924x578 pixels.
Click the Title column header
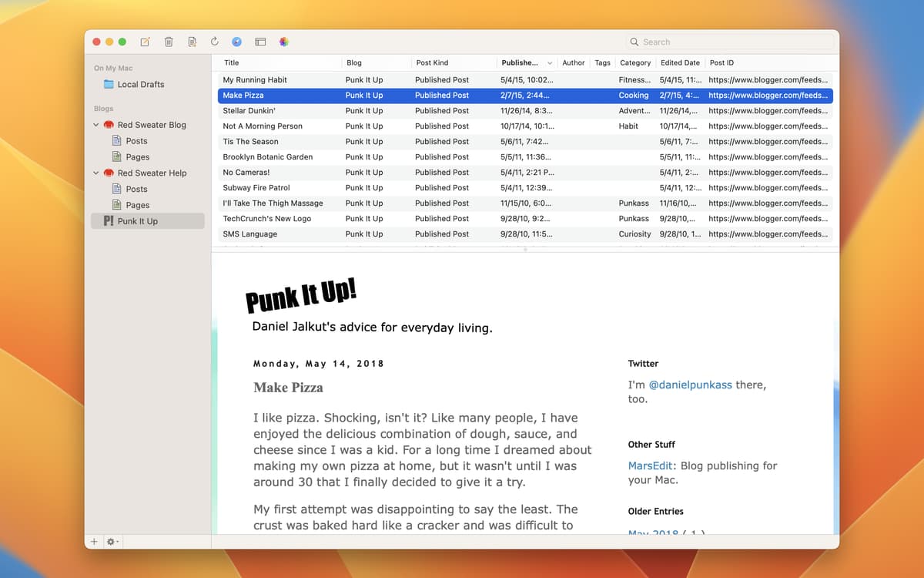[x=232, y=62]
